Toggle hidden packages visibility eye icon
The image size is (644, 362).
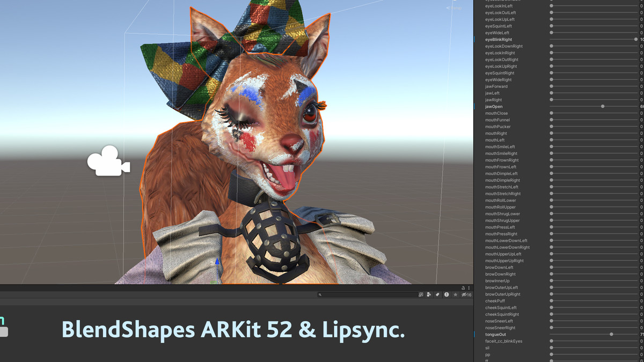click(465, 295)
